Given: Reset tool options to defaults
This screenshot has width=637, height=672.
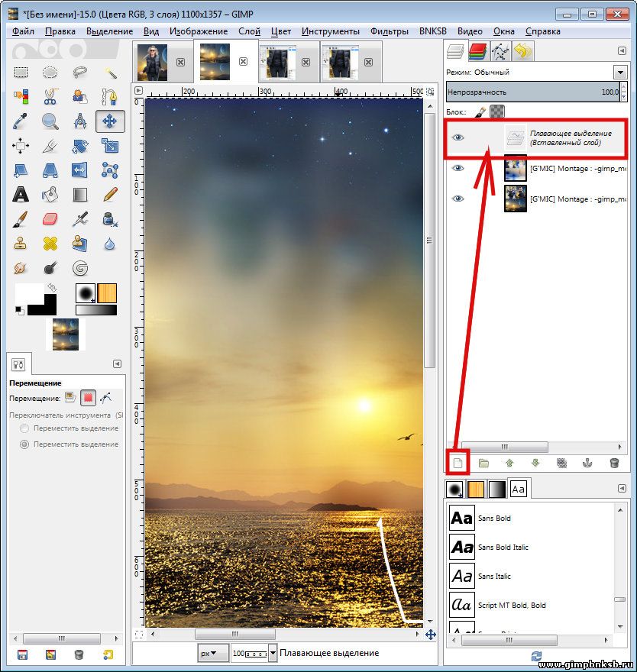Looking at the screenshot, I should point(108,655).
